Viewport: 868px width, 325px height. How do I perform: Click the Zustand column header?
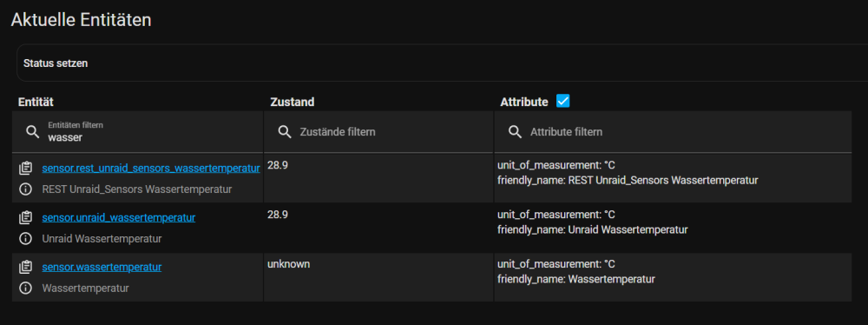(293, 102)
